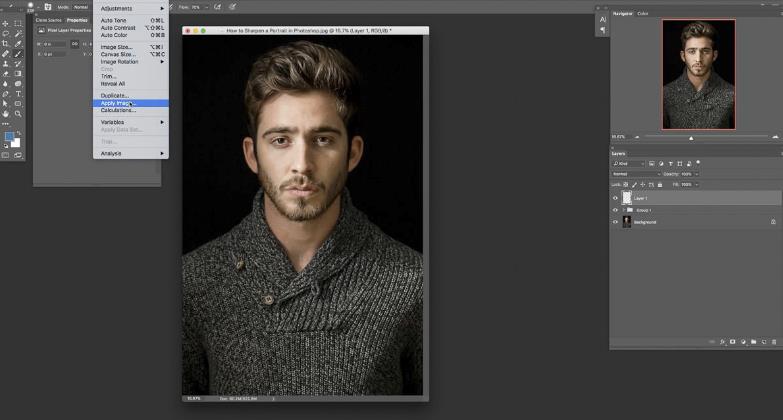The width and height of the screenshot is (783, 420).
Task: Select the Zoom magnifier tool
Action: (x=18, y=113)
